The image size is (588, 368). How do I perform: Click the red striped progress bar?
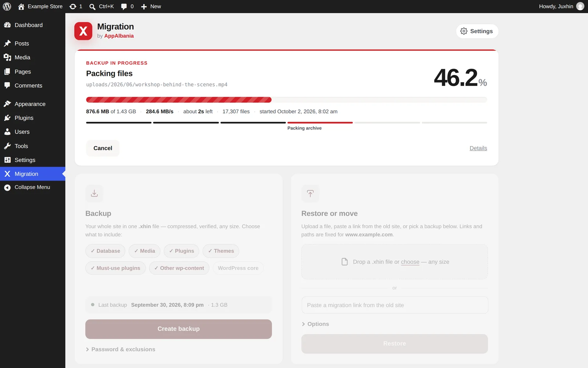(x=179, y=100)
